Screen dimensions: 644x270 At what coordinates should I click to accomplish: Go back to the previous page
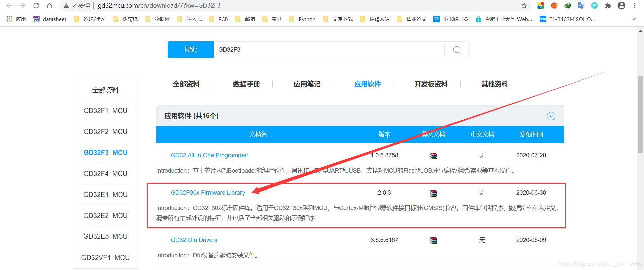pyautogui.click(x=9, y=6)
